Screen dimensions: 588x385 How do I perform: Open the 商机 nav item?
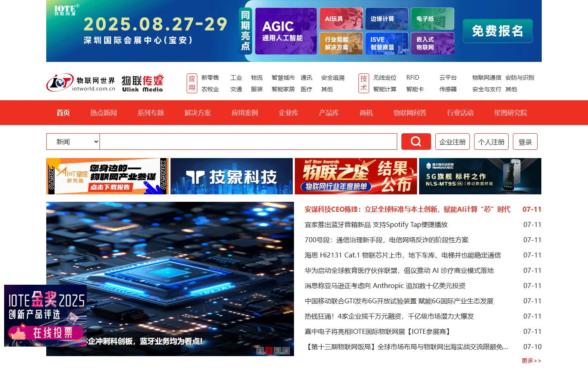(366, 113)
